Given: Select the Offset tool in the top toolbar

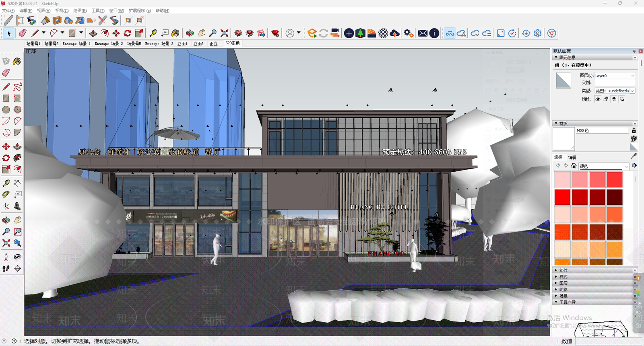Looking at the screenshot, I should pos(105,33).
